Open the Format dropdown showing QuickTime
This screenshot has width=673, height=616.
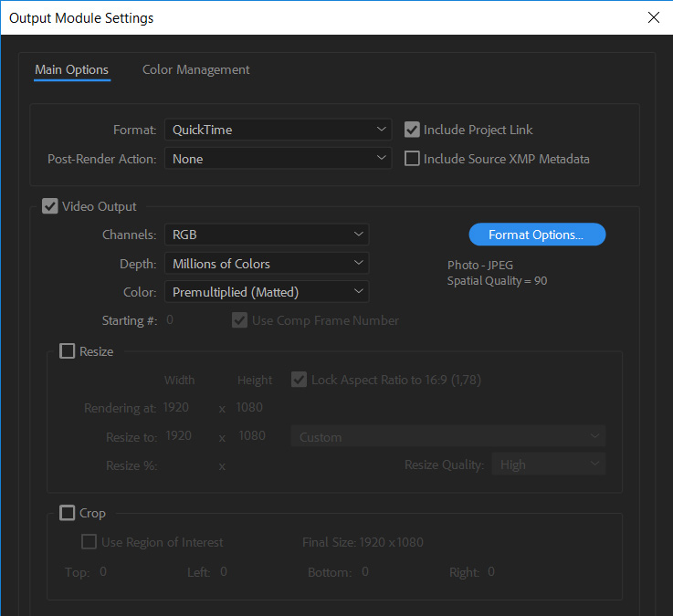278,130
